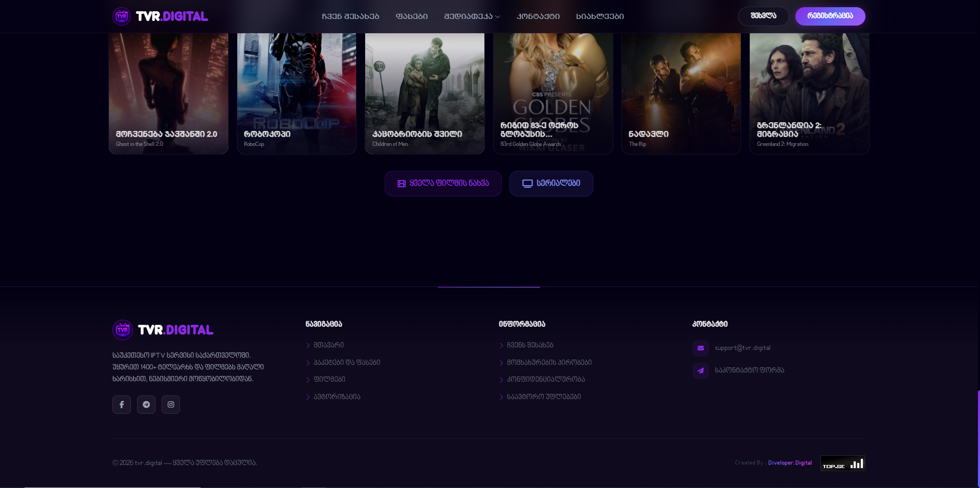Expand the მედიათეკა dropdown menu

pos(472,16)
